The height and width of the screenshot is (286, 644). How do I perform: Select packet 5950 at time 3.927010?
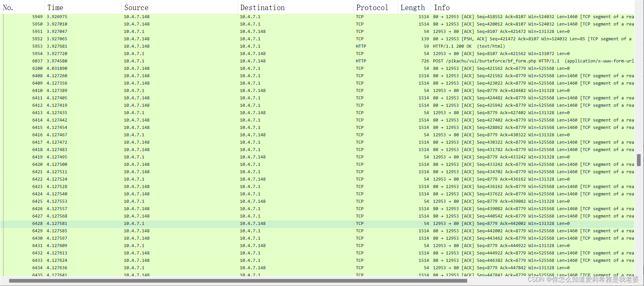(x=317, y=24)
